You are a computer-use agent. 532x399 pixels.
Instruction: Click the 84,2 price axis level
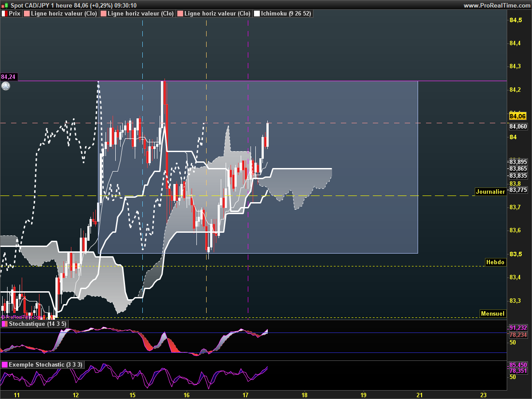[516, 90]
